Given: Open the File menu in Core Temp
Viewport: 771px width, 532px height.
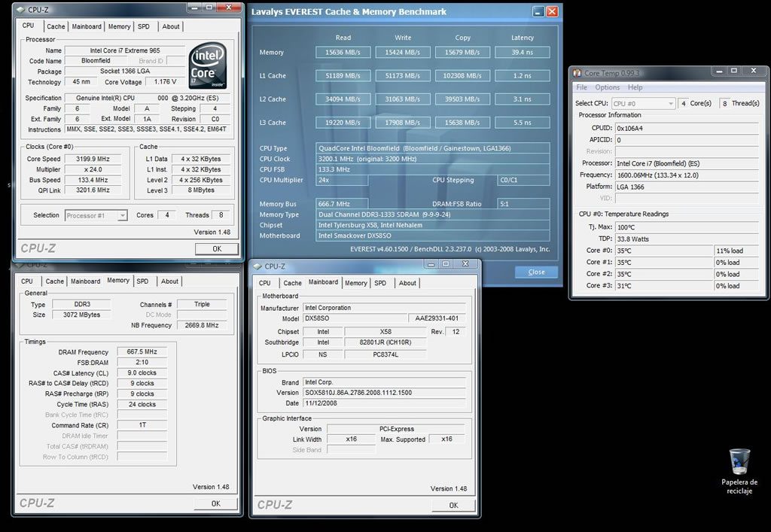Looking at the screenshot, I should point(582,87).
